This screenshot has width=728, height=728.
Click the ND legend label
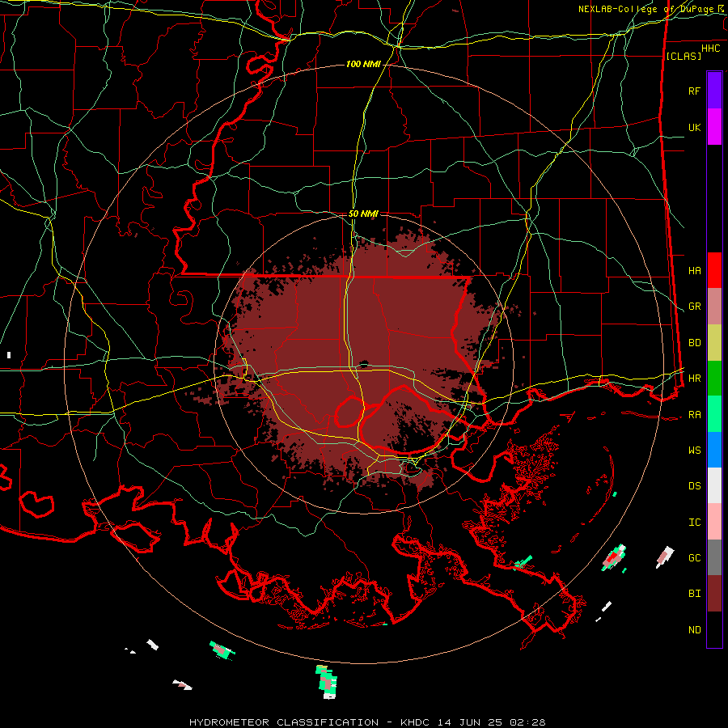pos(695,630)
